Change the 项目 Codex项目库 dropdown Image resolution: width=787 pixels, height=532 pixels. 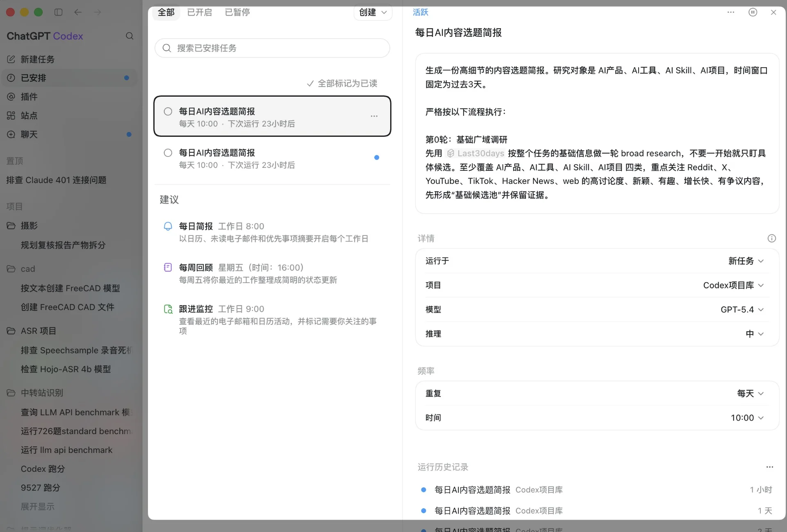tap(734, 285)
